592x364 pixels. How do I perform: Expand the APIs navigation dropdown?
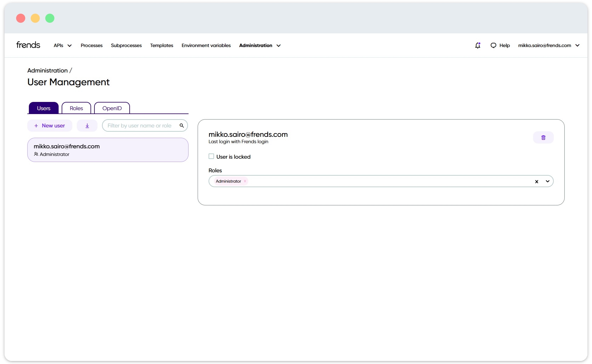62,45
